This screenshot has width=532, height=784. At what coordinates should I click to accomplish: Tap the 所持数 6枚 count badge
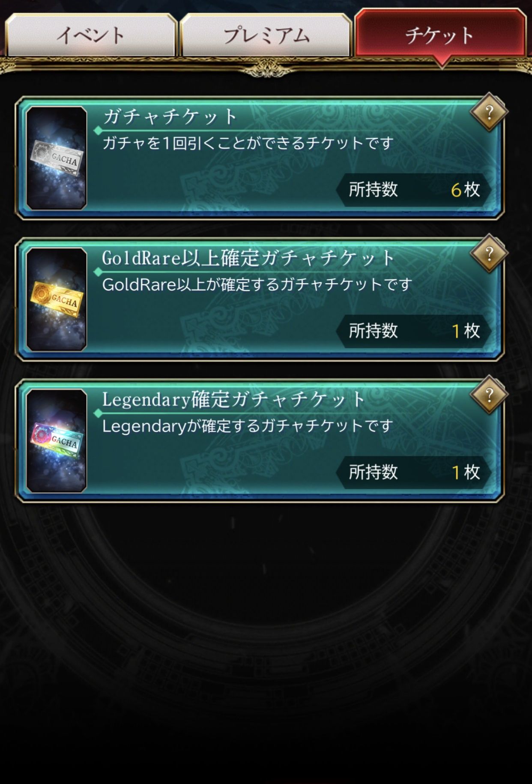pos(414,190)
